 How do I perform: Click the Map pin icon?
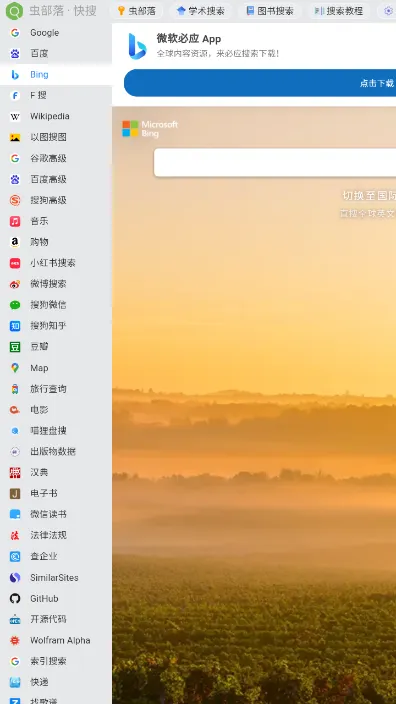tap(15, 368)
